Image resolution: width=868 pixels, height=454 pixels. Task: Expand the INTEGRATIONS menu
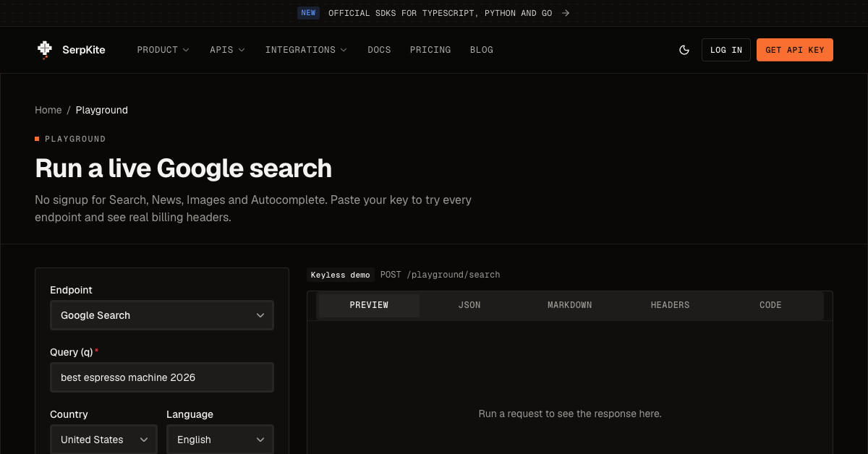click(x=306, y=50)
